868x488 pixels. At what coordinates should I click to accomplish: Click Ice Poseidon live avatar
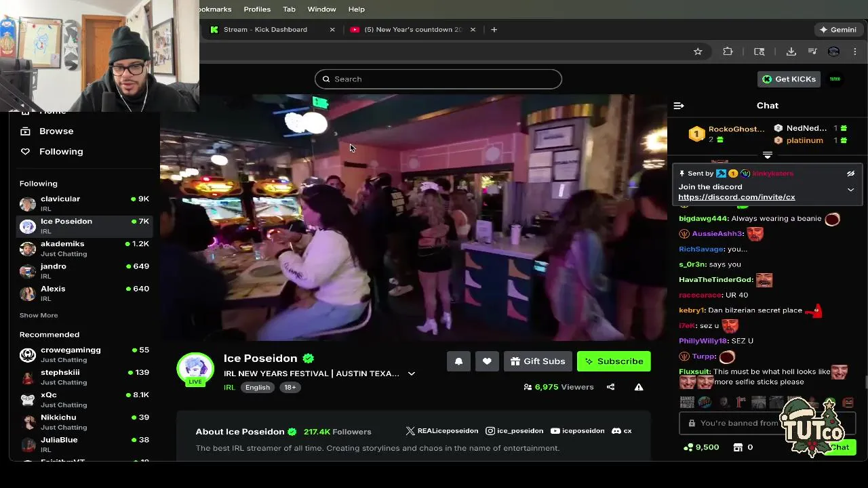195,369
